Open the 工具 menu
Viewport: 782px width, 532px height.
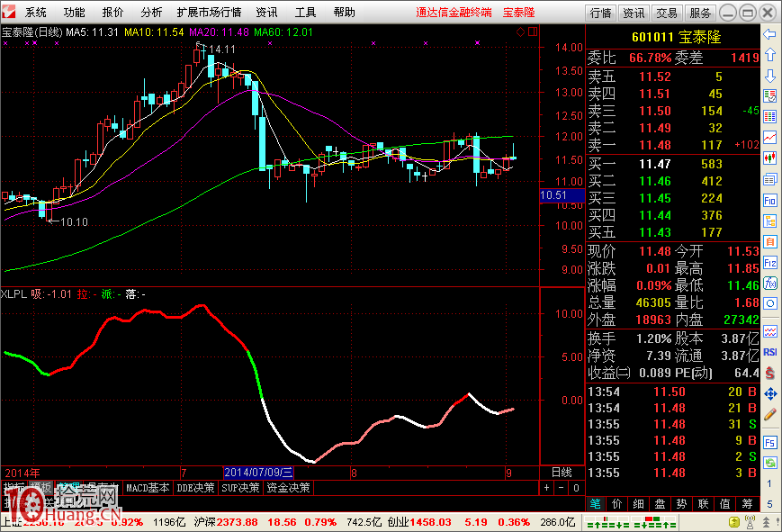tap(305, 13)
